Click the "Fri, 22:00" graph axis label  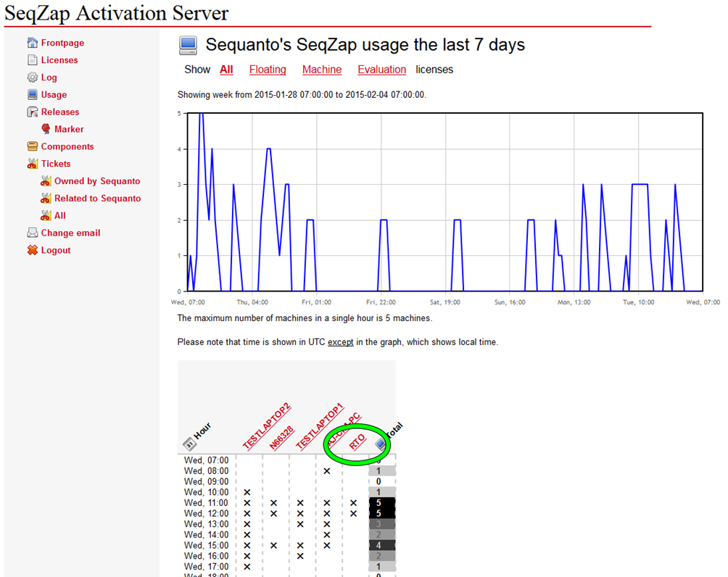(381, 302)
